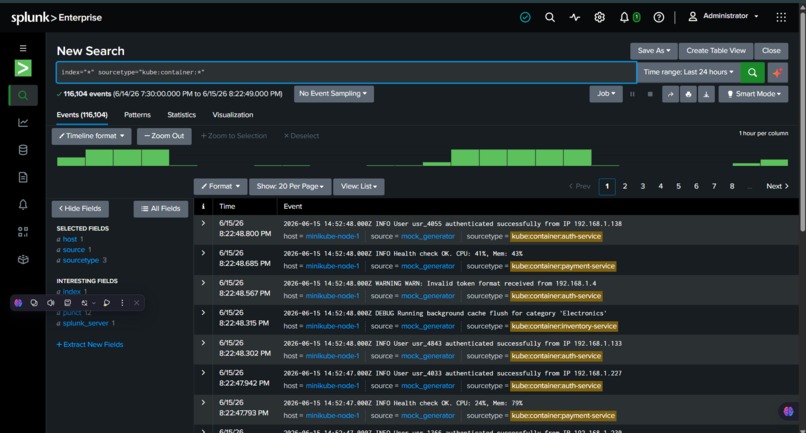Click Next in pagination

[x=777, y=186]
